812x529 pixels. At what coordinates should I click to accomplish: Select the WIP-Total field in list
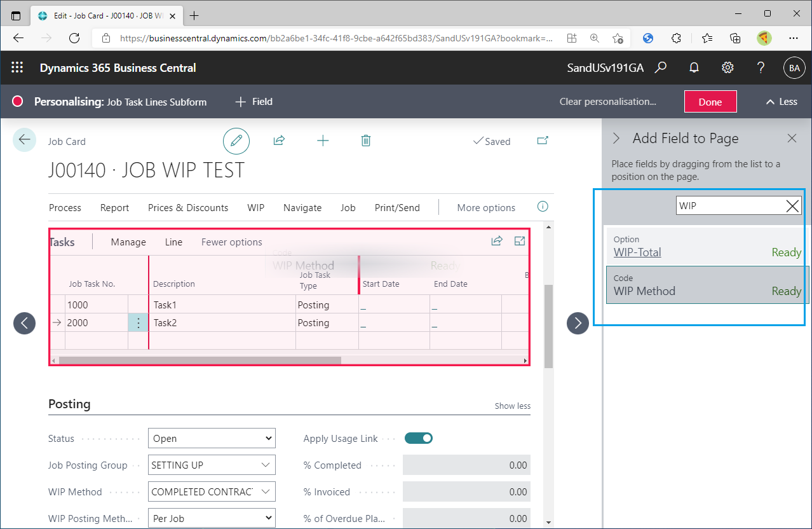[637, 252]
